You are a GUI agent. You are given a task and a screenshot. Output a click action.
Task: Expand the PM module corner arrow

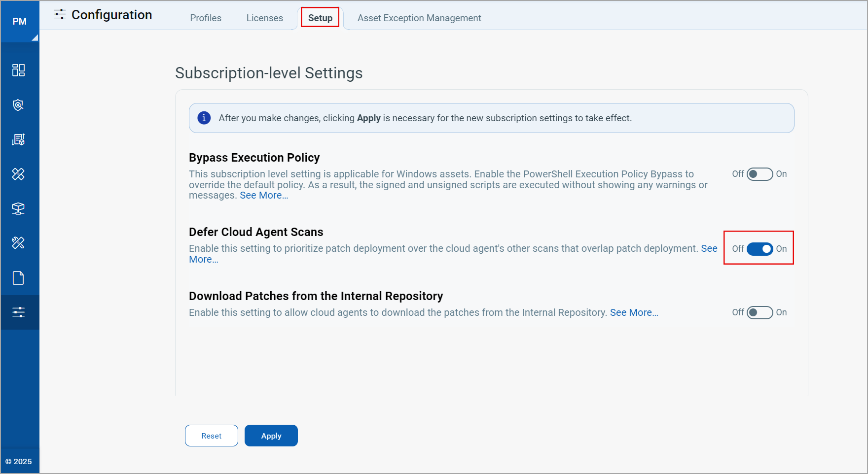[x=35, y=37]
